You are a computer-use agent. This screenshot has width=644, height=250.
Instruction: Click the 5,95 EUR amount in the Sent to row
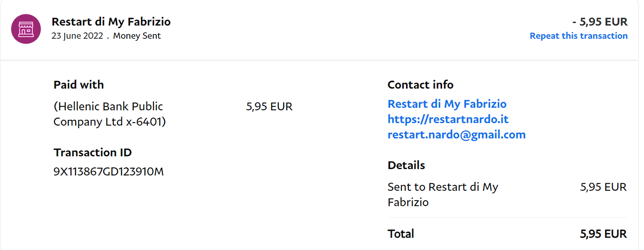tap(603, 187)
